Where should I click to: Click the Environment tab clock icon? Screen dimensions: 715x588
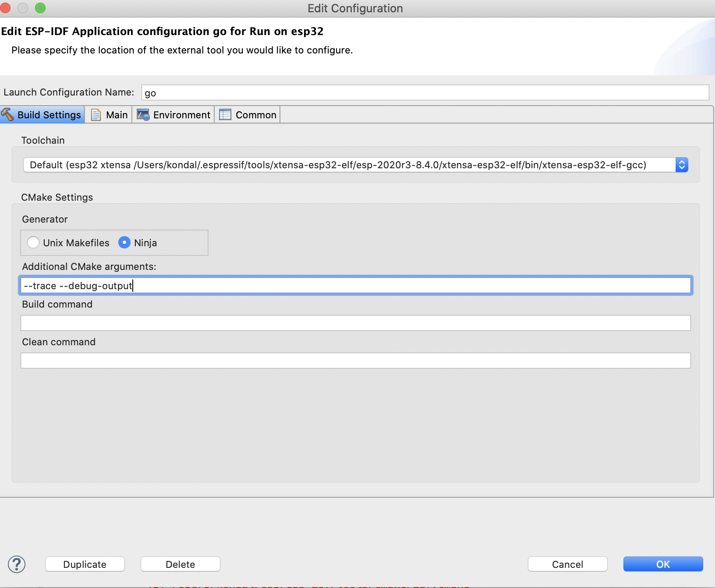143,114
